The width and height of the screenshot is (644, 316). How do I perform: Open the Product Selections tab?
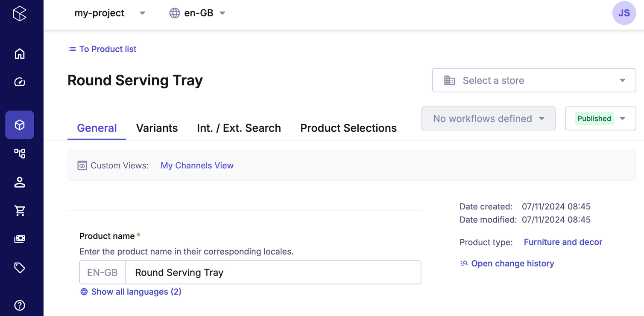click(348, 128)
